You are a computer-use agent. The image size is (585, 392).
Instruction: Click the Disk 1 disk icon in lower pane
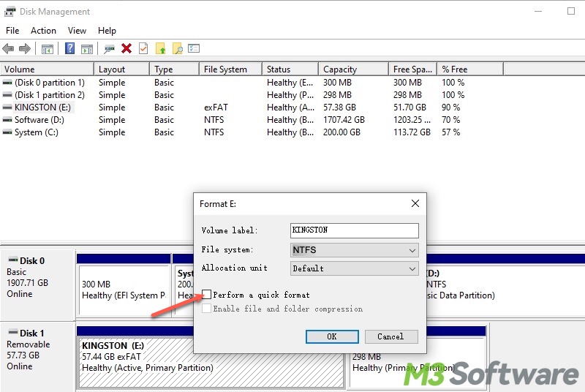(x=13, y=332)
